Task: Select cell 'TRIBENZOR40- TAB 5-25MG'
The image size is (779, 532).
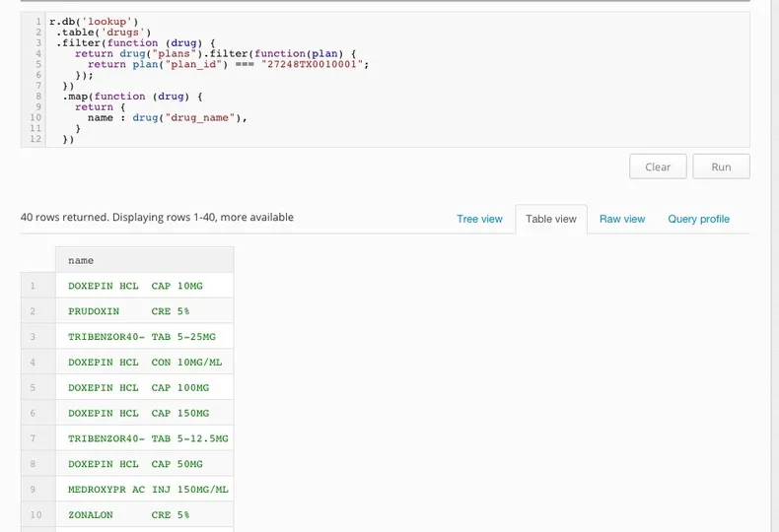Action: pos(145,337)
